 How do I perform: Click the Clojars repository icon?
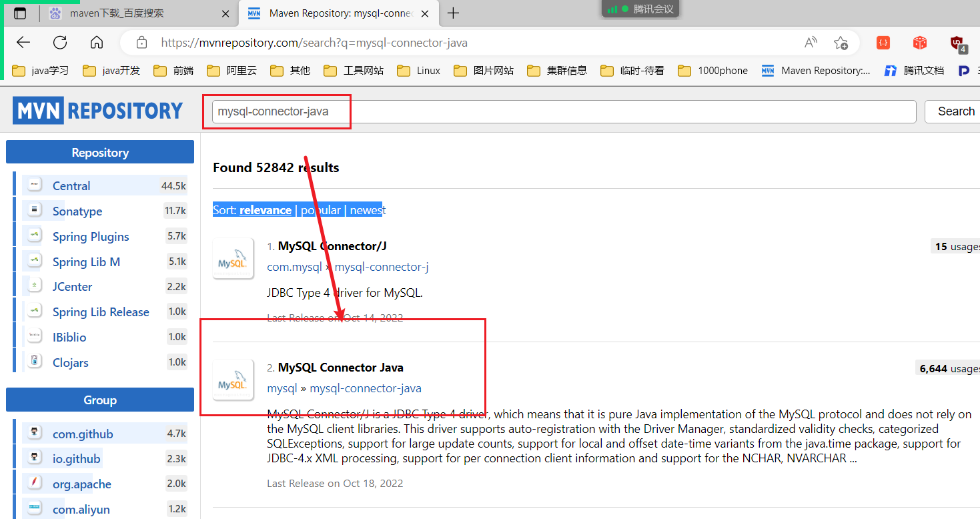pos(34,362)
